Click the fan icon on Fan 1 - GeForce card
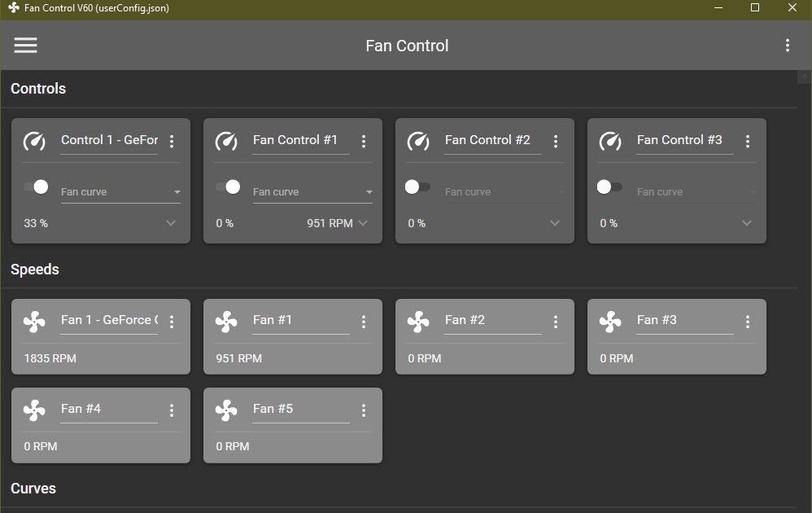Image resolution: width=812 pixels, height=513 pixels. click(33, 321)
